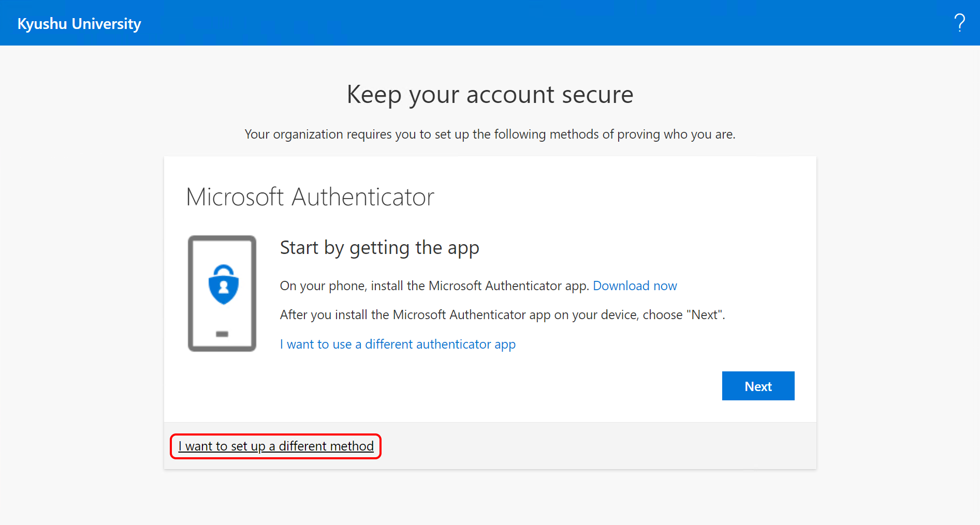Choose to use a different authenticator app
Viewport: 980px width, 525px height.
[x=398, y=344]
